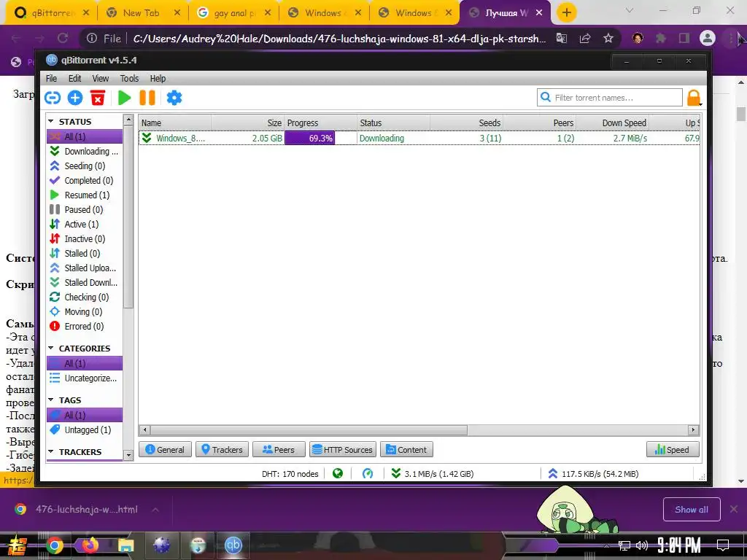Screen dimensions: 747x560
Task: Open the View menu
Action: 100,79
